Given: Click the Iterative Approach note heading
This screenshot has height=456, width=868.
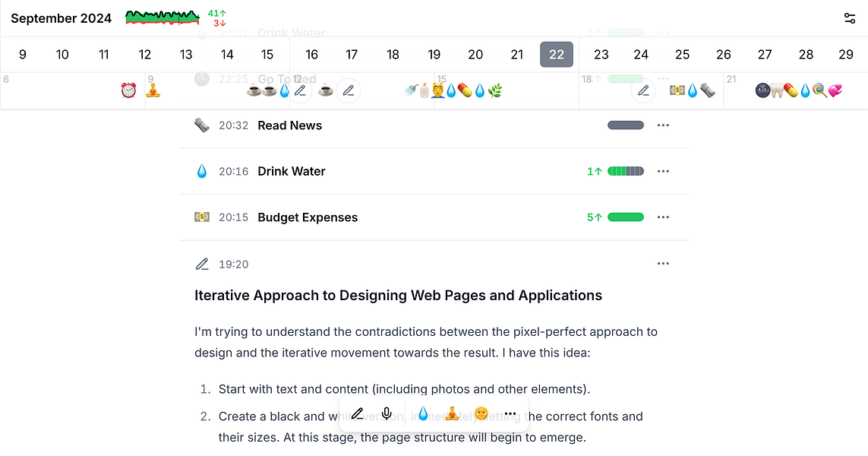Looking at the screenshot, I should (x=398, y=296).
